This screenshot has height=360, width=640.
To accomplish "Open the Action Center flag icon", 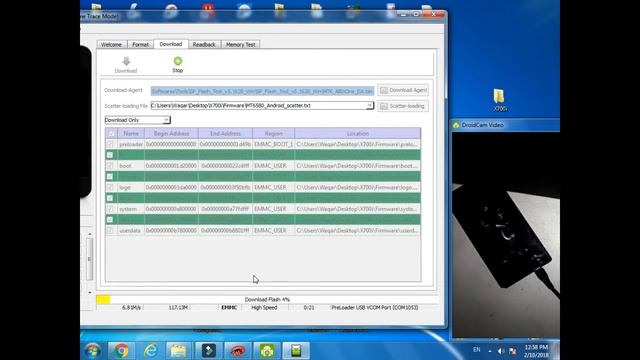I will (x=513, y=351).
